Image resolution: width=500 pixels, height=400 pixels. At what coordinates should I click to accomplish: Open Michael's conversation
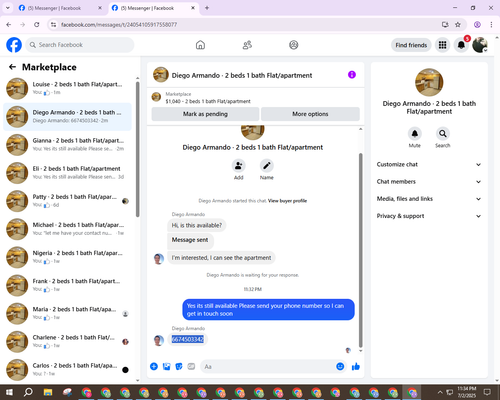[68, 229]
